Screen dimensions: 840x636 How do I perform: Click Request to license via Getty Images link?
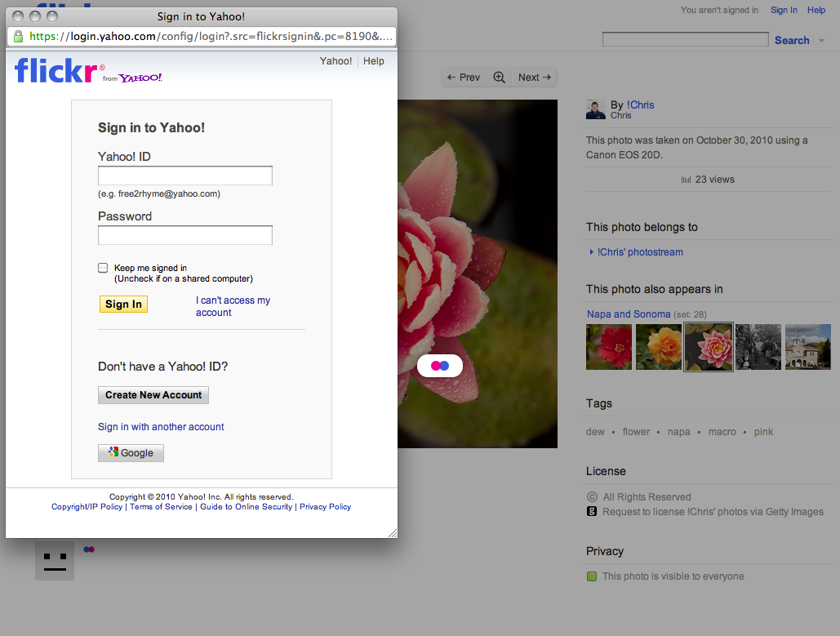click(713, 512)
